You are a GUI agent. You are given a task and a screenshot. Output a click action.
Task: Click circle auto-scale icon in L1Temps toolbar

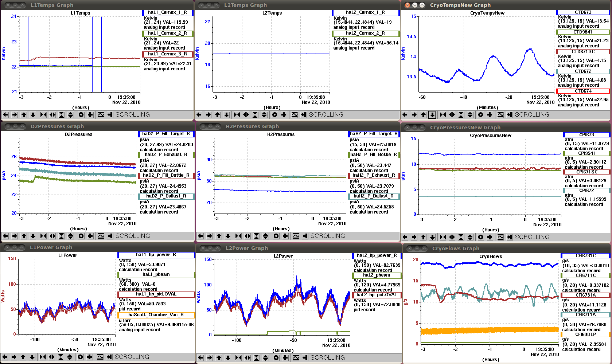81,115
